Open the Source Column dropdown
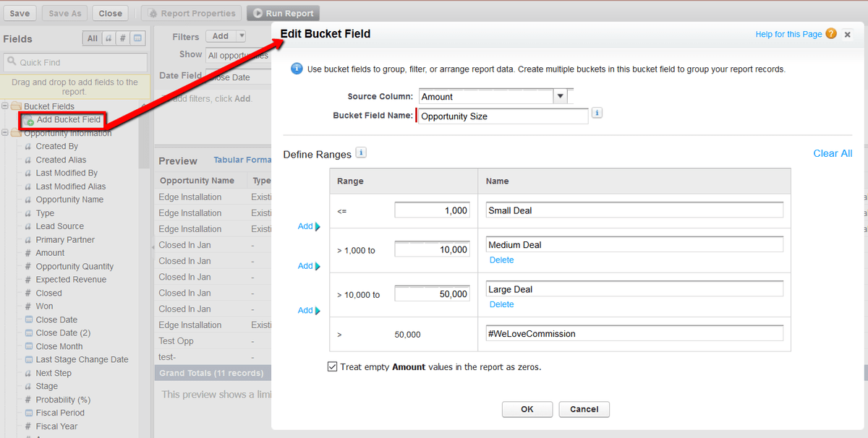The image size is (868, 438). point(560,96)
